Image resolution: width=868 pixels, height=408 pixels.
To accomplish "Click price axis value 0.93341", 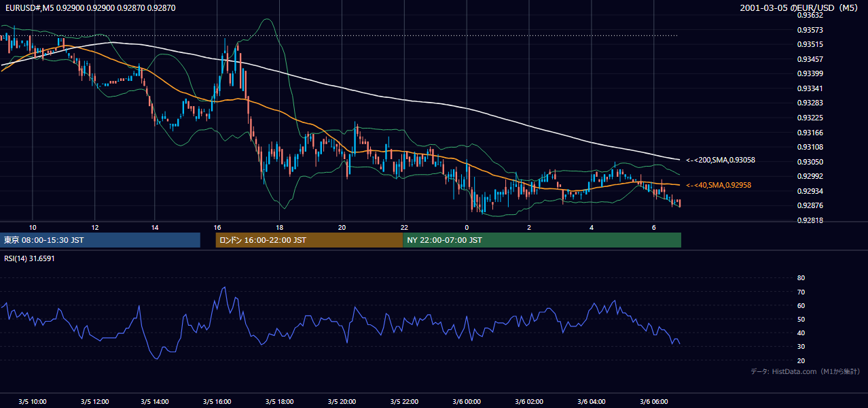I will pyautogui.click(x=810, y=88).
